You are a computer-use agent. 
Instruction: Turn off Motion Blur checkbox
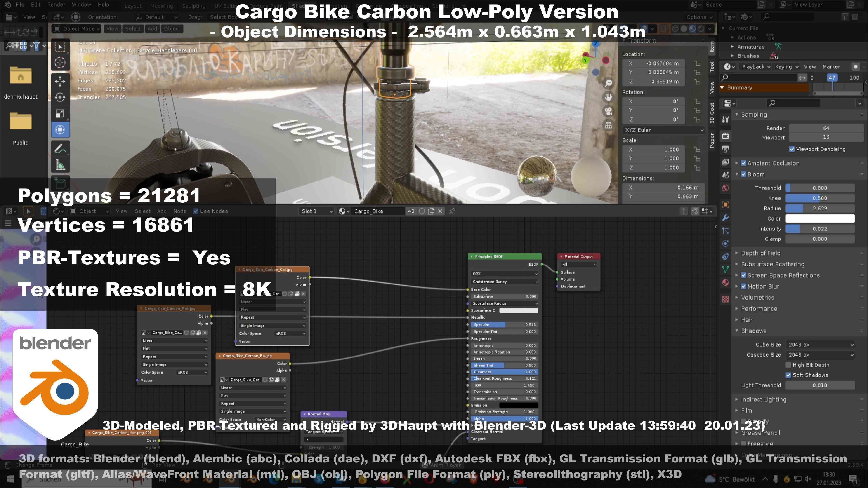click(x=744, y=286)
